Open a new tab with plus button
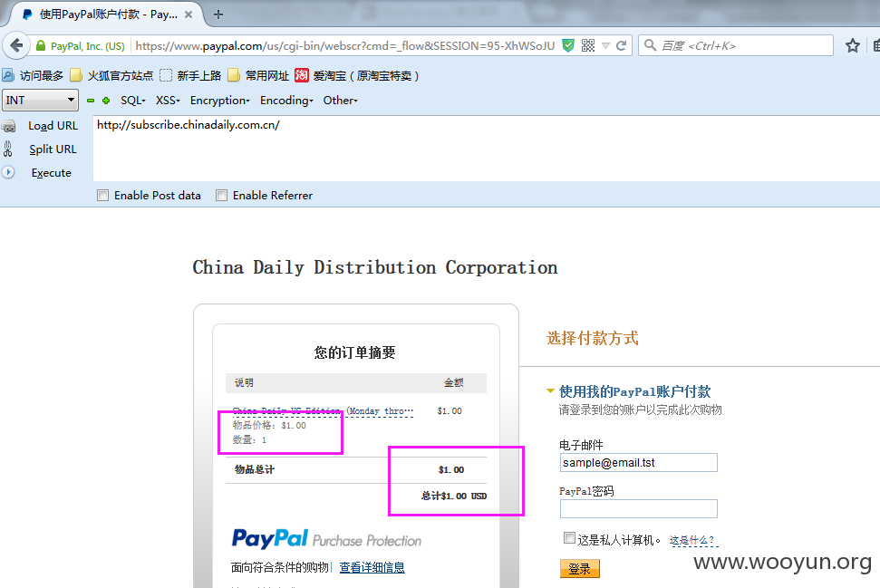This screenshot has width=880, height=588. click(218, 14)
